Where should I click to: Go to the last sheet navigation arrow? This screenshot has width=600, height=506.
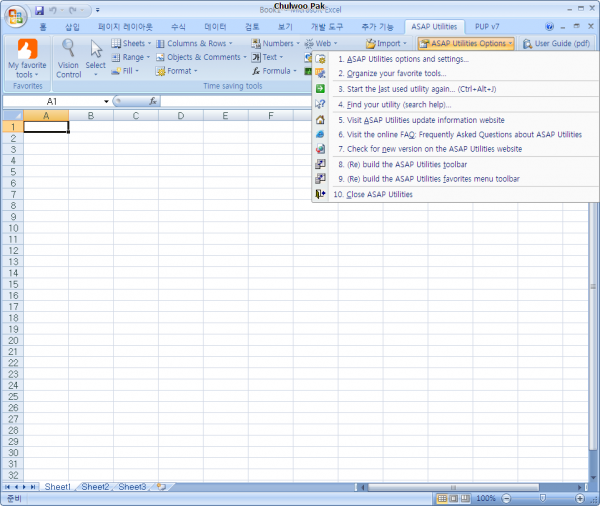33,487
